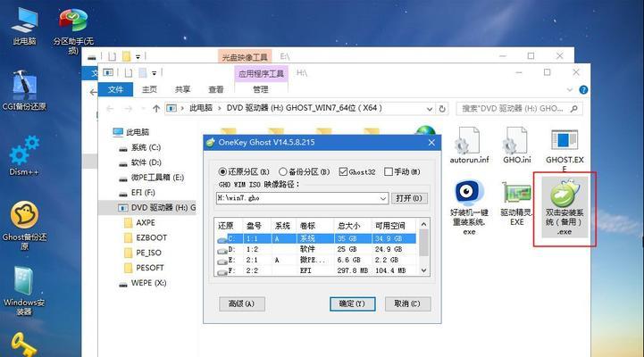Select 软件 (D:) in navigation tree
Image resolution: width=644 pixels, height=357 pixels.
[x=140, y=162]
